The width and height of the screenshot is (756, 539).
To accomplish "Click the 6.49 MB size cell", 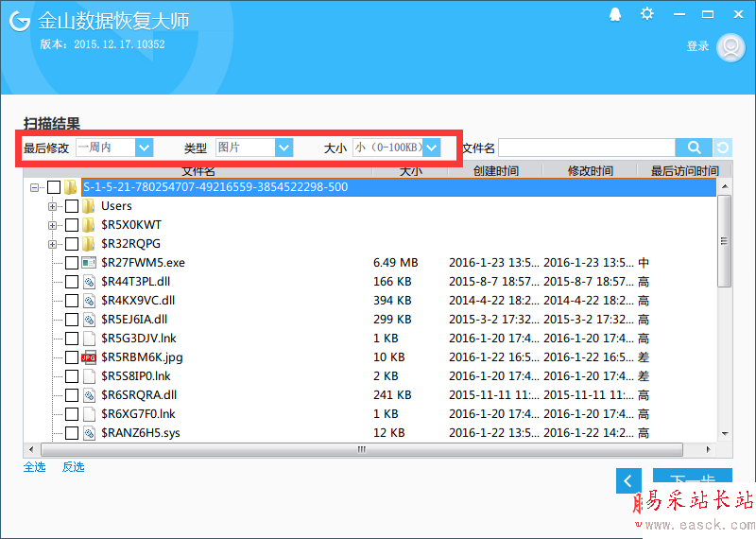I will (x=395, y=263).
